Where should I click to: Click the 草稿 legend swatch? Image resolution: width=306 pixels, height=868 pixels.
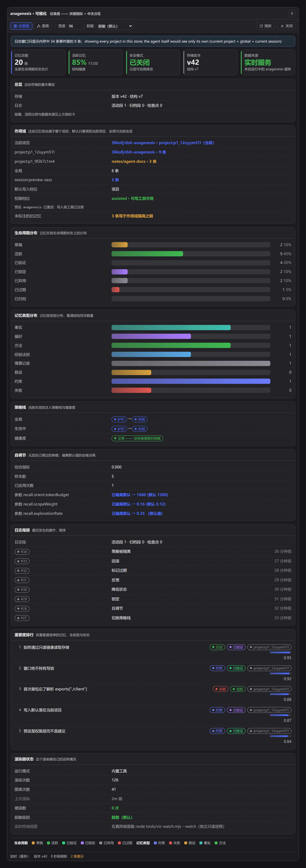click(33, 843)
